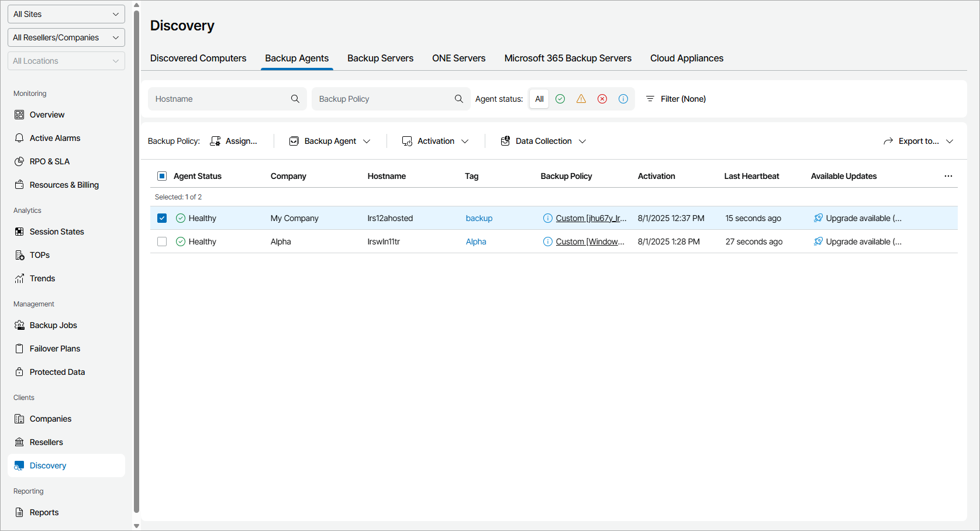Open the All Locations dropdown
The image size is (980, 531).
[66, 61]
